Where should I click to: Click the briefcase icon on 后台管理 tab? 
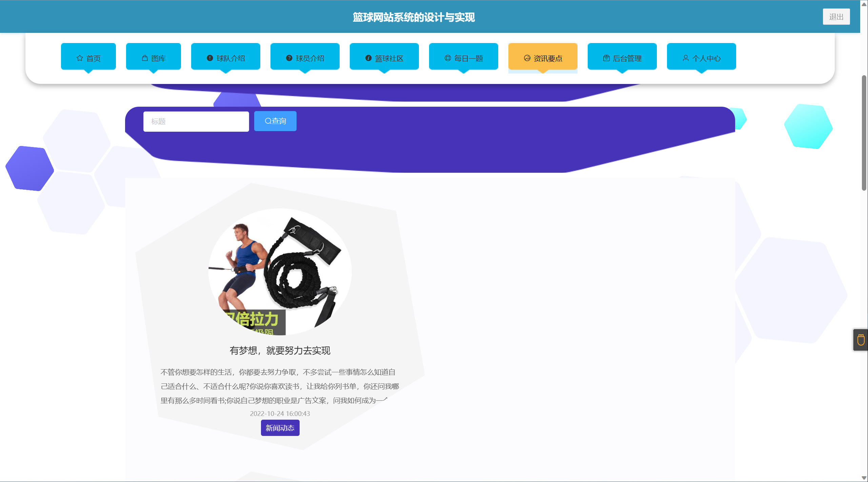point(606,58)
